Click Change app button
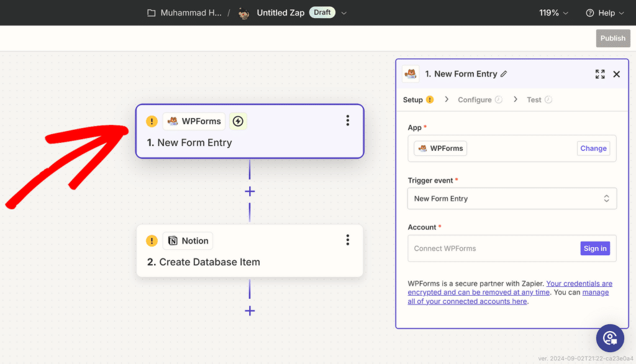Viewport: 636px width, 364px height. (593, 148)
